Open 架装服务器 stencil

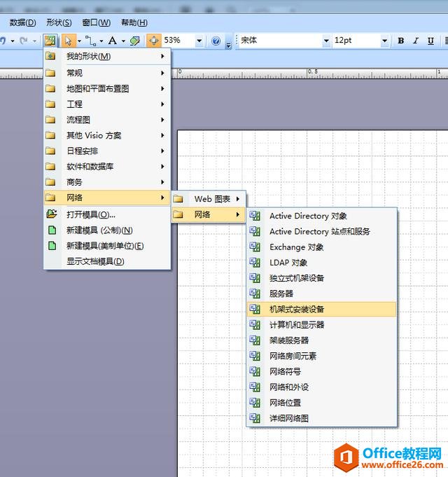coord(321,340)
